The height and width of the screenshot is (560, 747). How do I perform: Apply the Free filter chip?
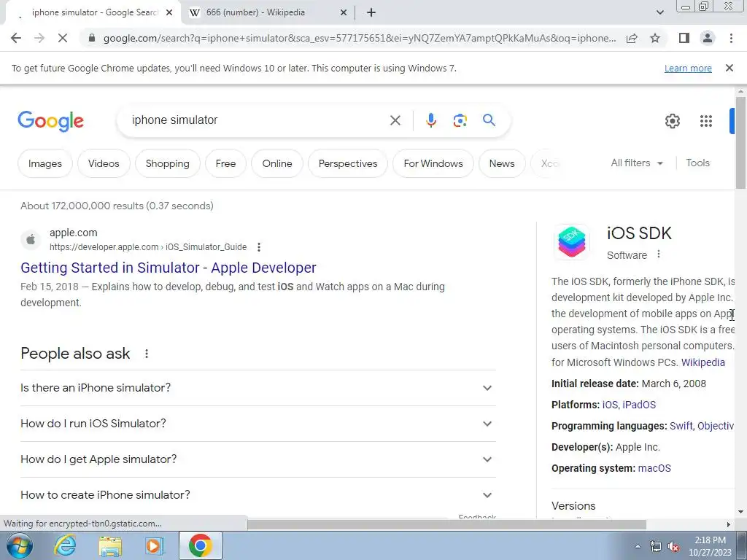pos(225,163)
